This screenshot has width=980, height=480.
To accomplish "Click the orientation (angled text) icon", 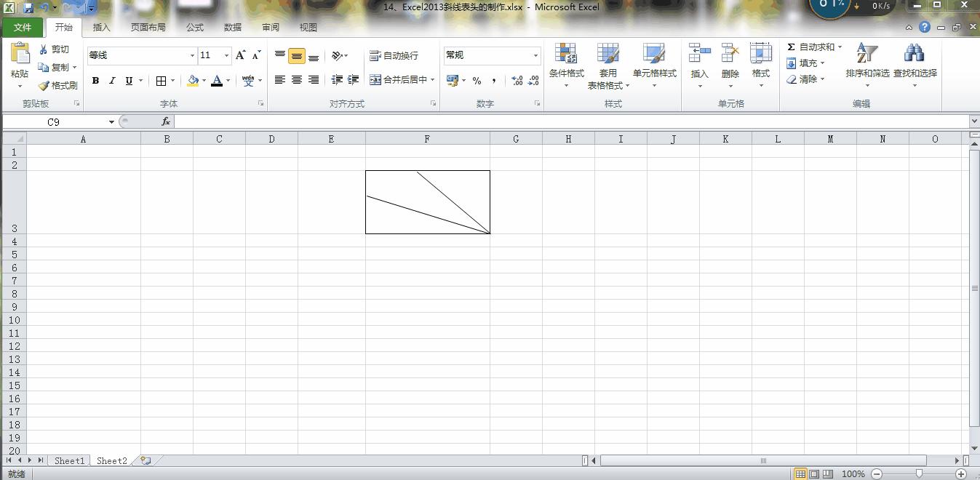I will click(337, 55).
